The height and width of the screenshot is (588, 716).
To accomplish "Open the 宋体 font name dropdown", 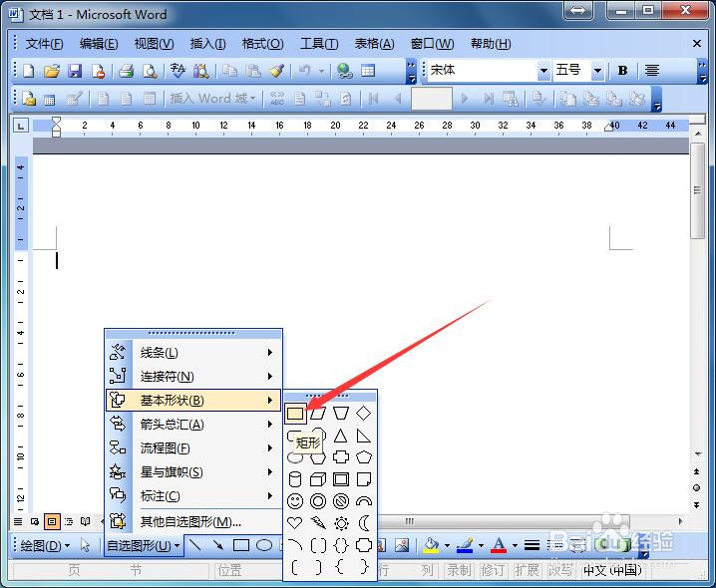I will click(x=543, y=71).
